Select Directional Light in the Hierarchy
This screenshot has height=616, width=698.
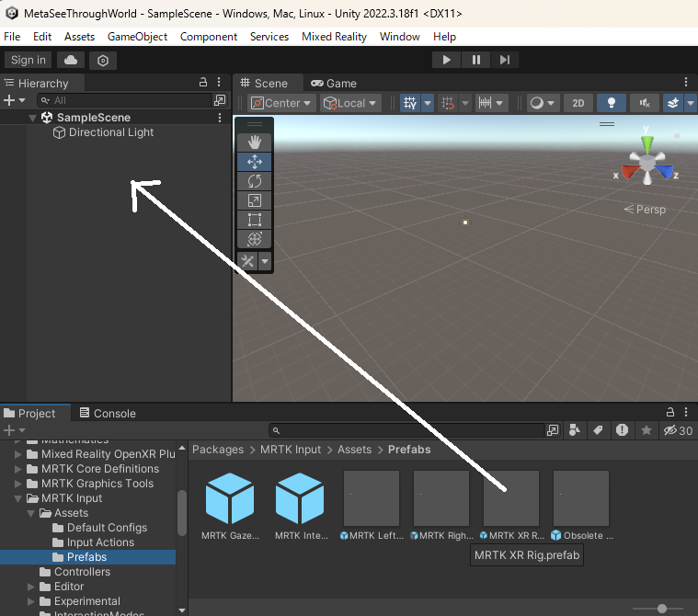[111, 132]
